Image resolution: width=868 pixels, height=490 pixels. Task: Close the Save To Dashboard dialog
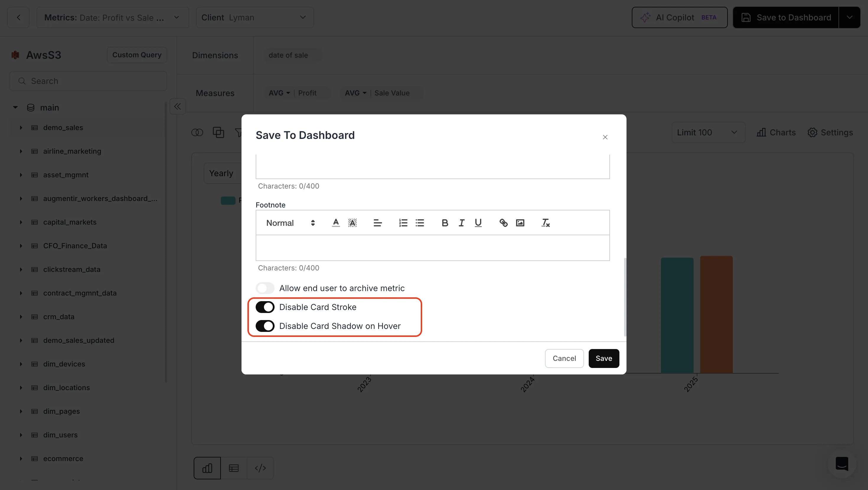[605, 137]
